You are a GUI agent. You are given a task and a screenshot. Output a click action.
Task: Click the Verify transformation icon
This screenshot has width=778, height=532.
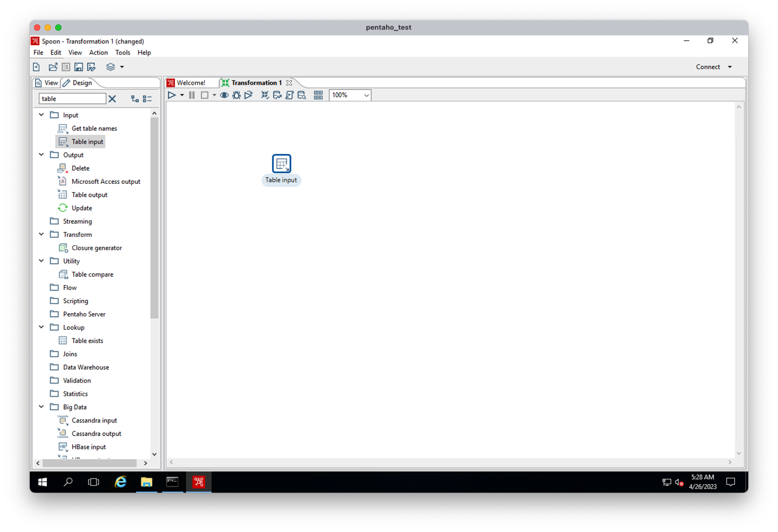click(x=265, y=95)
